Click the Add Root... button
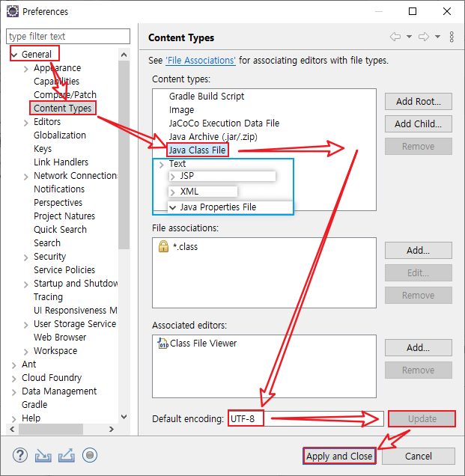This screenshot has height=476, width=465. point(419,101)
